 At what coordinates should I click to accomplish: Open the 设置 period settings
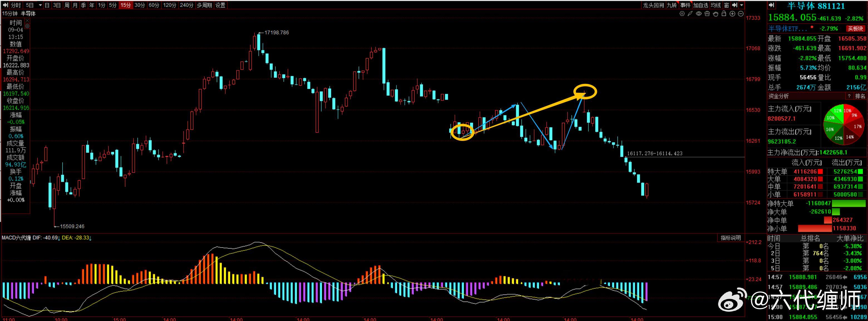coord(220,5)
